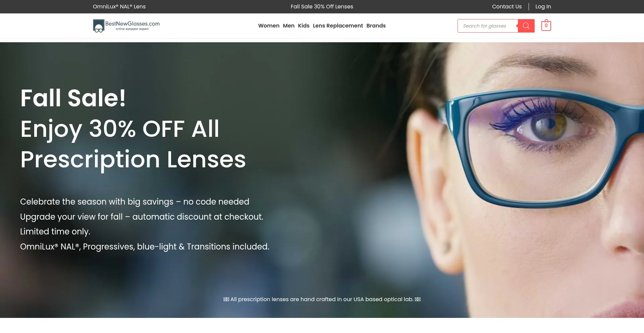
Task: Click the Enjoy 30% OFF All text
Action: (120, 129)
